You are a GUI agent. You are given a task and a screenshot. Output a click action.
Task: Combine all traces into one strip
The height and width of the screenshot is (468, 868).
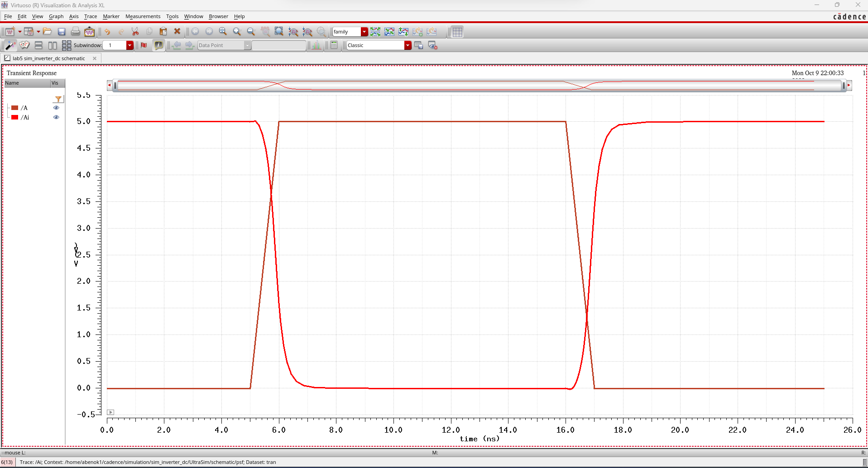pos(389,32)
